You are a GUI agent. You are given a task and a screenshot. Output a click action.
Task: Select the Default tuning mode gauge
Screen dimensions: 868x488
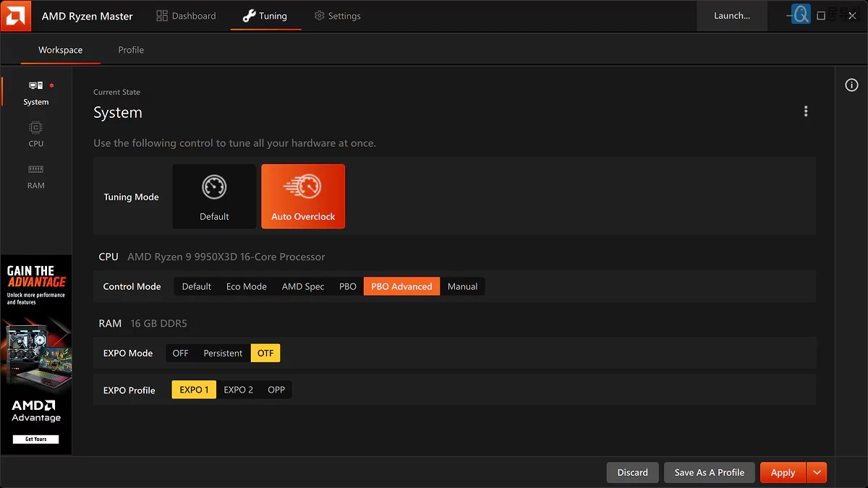pos(214,196)
